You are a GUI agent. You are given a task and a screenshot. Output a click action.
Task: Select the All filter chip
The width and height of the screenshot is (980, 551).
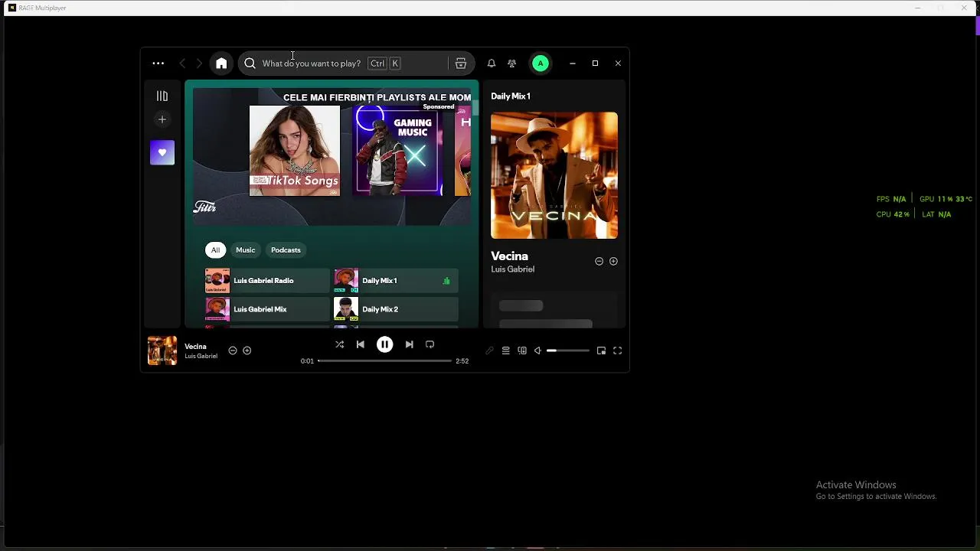[215, 250]
